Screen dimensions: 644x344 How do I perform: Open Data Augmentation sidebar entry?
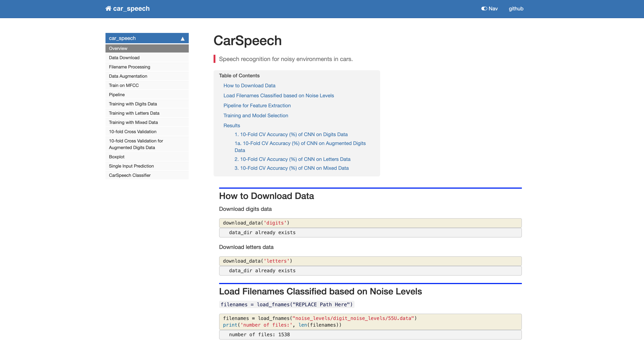click(128, 76)
